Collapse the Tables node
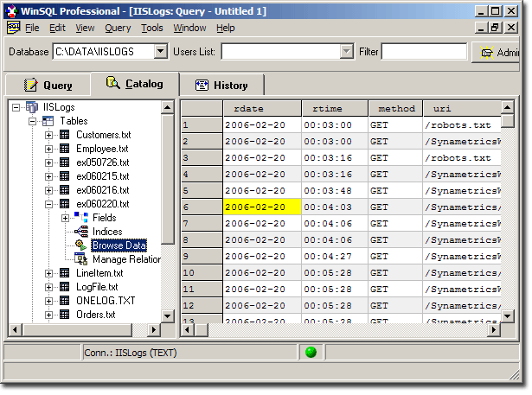The width and height of the screenshot is (532, 395). pos(32,121)
